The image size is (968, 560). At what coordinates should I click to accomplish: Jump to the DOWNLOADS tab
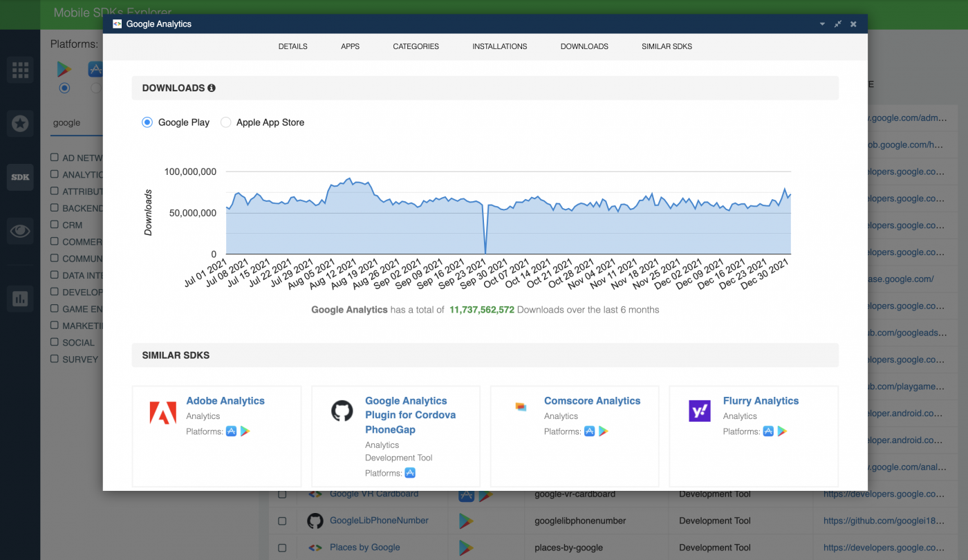(x=584, y=46)
